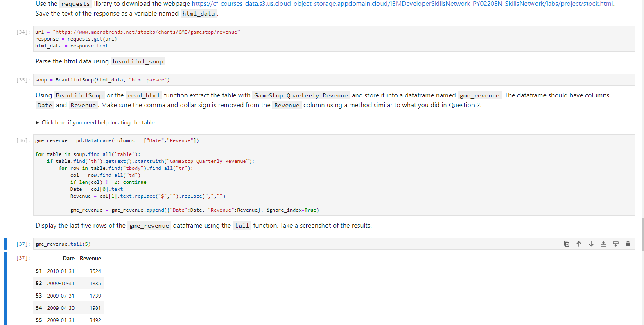Click row index 55 in output table

click(x=39, y=320)
